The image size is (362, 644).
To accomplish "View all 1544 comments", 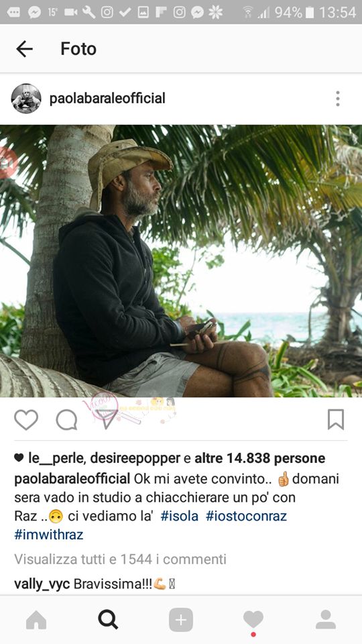I will (x=120, y=559).
